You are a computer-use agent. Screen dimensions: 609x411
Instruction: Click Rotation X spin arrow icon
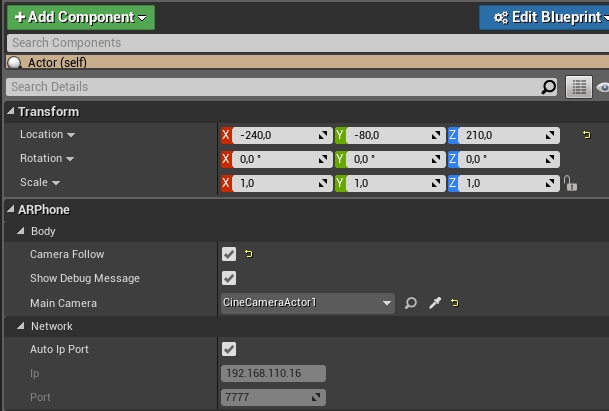click(x=323, y=159)
